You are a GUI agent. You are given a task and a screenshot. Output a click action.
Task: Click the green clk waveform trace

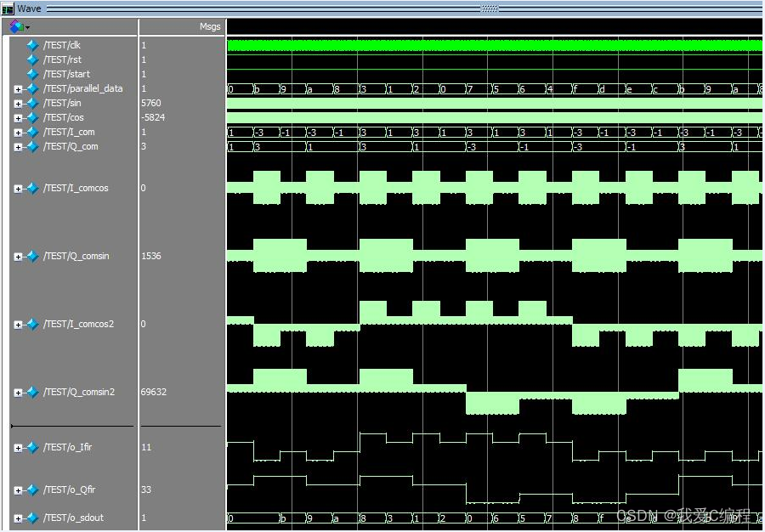click(495, 45)
